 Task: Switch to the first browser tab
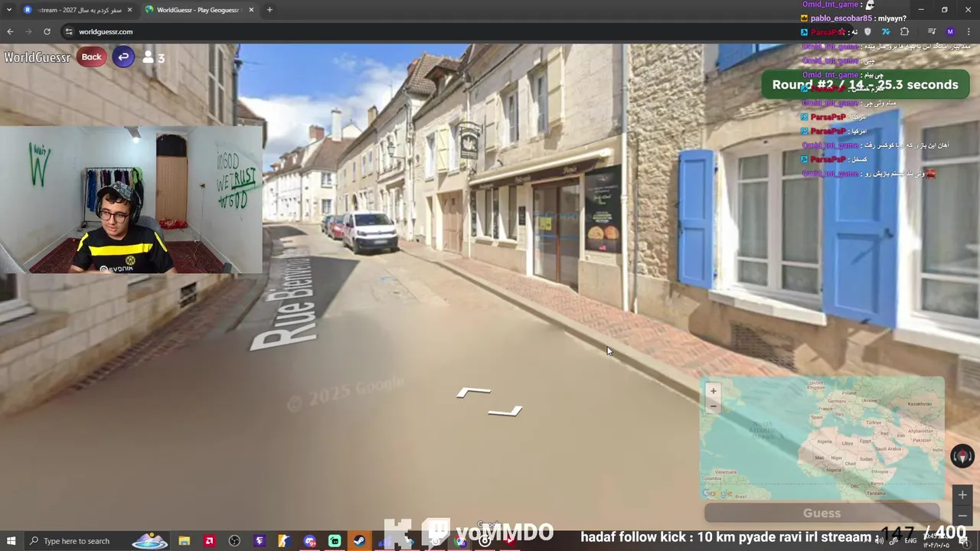[x=77, y=10]
